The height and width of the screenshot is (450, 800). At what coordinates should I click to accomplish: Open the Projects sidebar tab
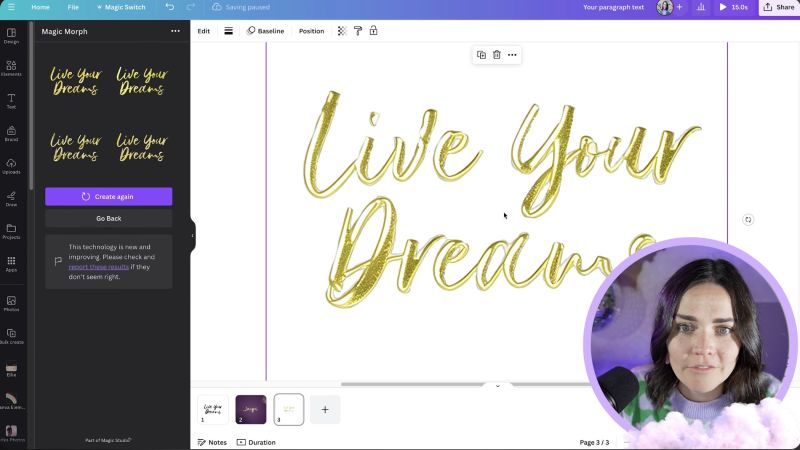coord(11,232)
